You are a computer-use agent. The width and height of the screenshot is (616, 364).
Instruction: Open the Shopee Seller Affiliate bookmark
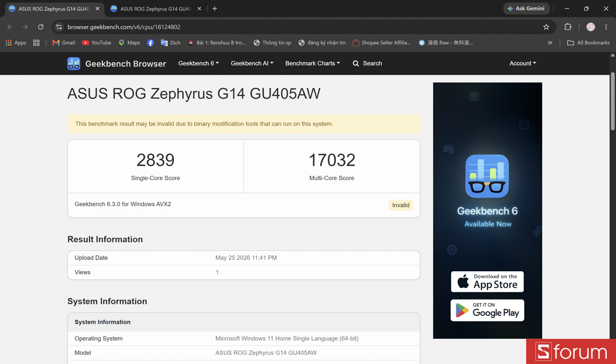[x=381, y=43]
